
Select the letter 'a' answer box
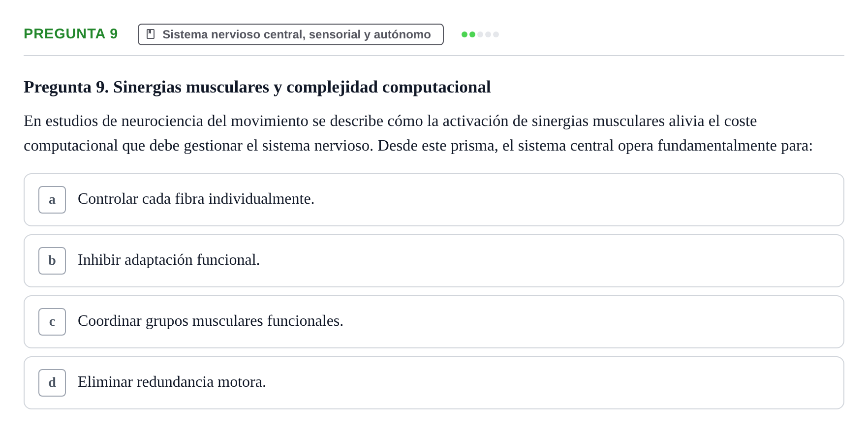pyautogui.click(x=52, y=200)
